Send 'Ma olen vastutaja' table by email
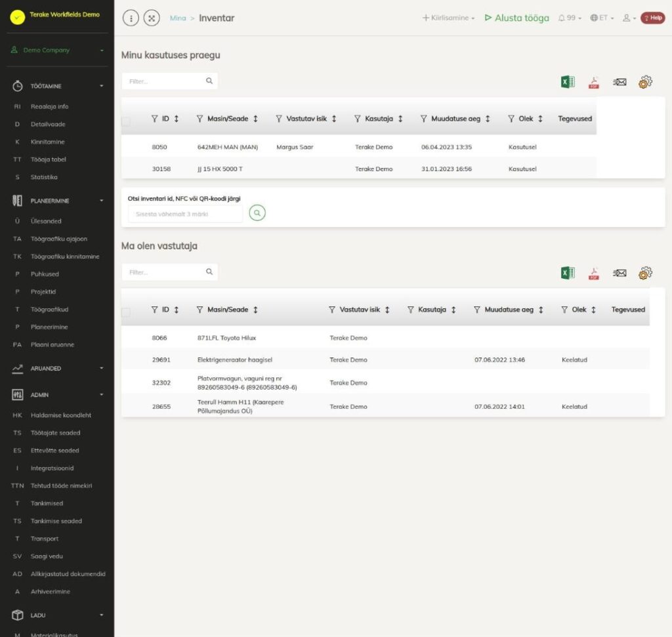Viewport: 672px width, 637px height. pyautogui.click(x=619, y=273)
